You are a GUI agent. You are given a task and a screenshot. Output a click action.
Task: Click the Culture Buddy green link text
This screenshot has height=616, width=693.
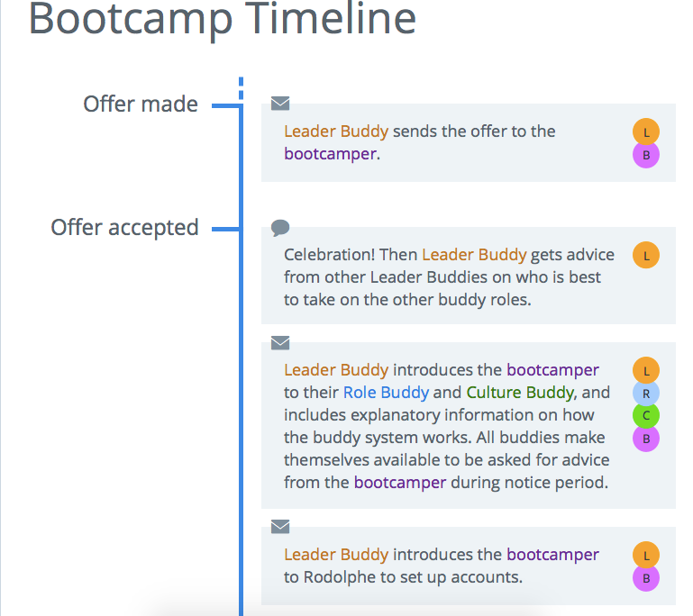(520, 393)
